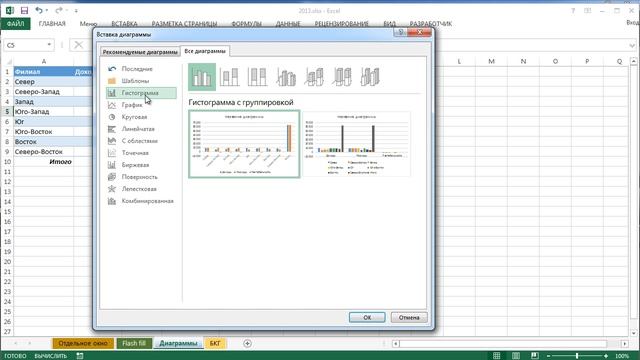Expand the formula bar chevron
This screenshot has width=640, height=360.
632,45
